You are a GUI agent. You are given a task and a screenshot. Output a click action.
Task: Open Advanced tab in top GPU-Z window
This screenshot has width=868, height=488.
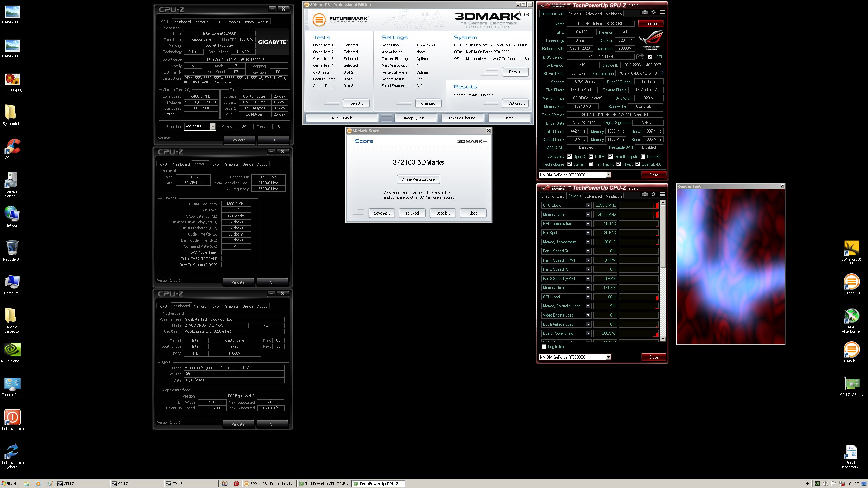[593, 14]
